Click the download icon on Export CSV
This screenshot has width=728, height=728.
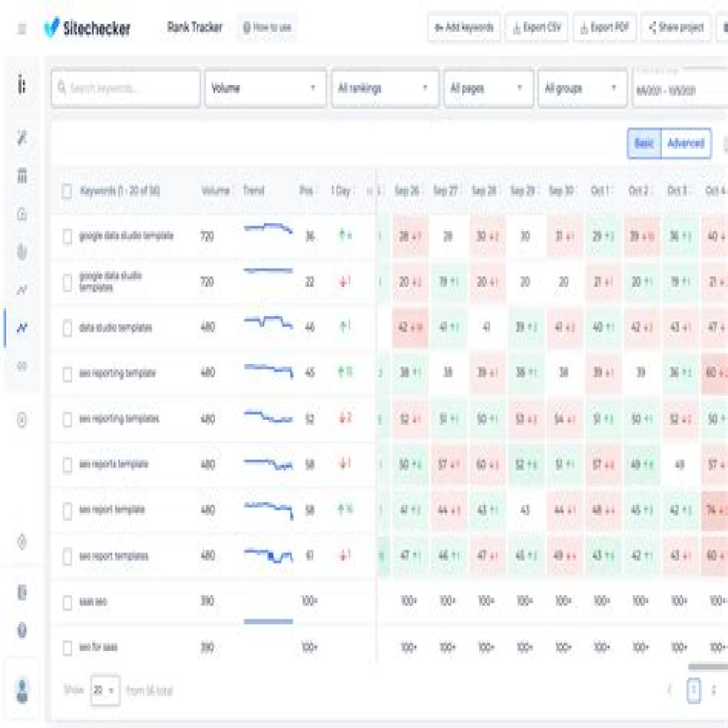(517, 28)
